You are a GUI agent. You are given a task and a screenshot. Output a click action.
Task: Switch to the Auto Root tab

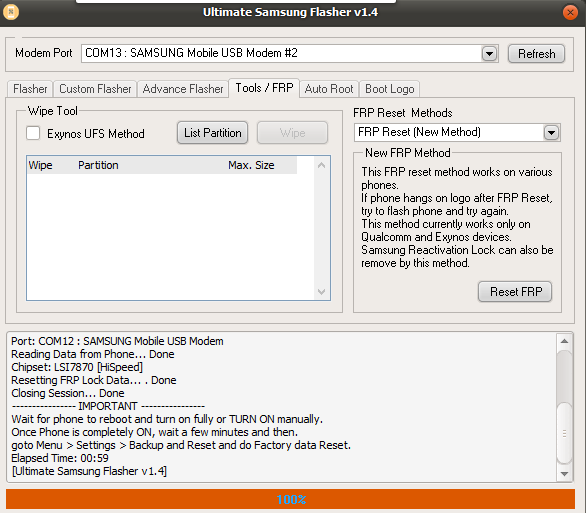click(329, 89)
